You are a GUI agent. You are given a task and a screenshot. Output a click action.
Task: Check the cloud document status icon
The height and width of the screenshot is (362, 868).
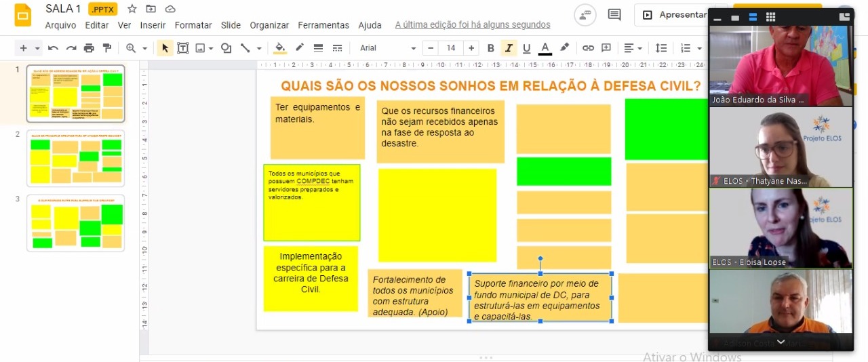click(x=170, y=9)
